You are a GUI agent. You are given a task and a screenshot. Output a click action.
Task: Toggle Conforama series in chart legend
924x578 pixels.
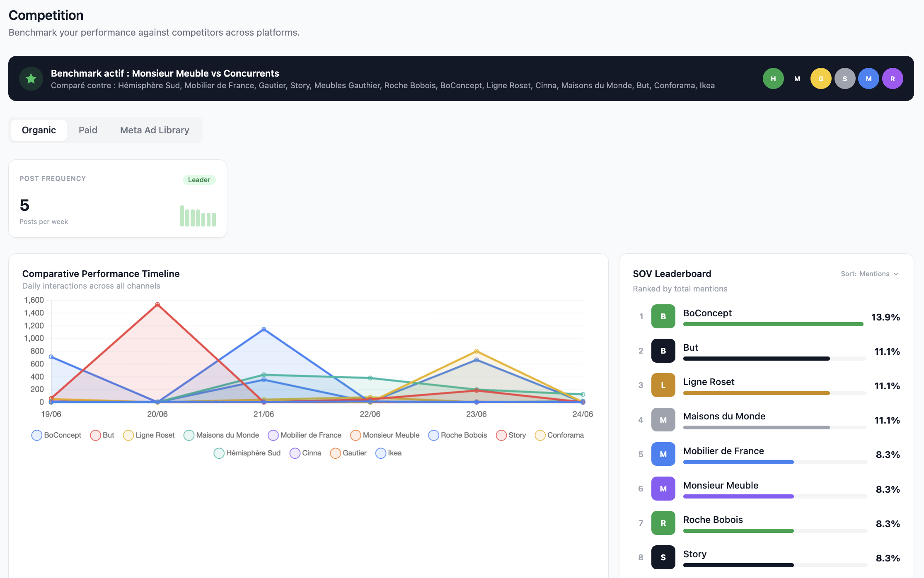click(559, 435)
